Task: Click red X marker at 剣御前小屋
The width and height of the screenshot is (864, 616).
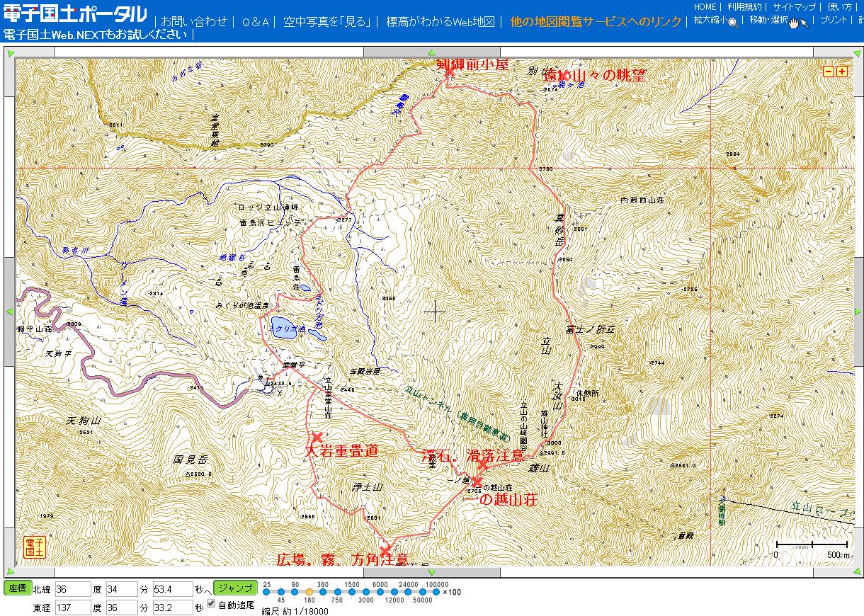Action: 448,70
